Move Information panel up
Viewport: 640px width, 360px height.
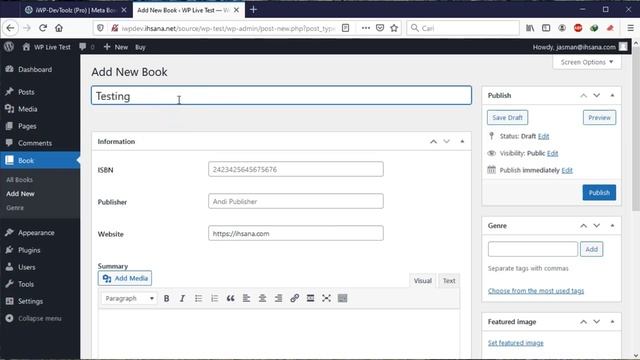coord(433,142)
